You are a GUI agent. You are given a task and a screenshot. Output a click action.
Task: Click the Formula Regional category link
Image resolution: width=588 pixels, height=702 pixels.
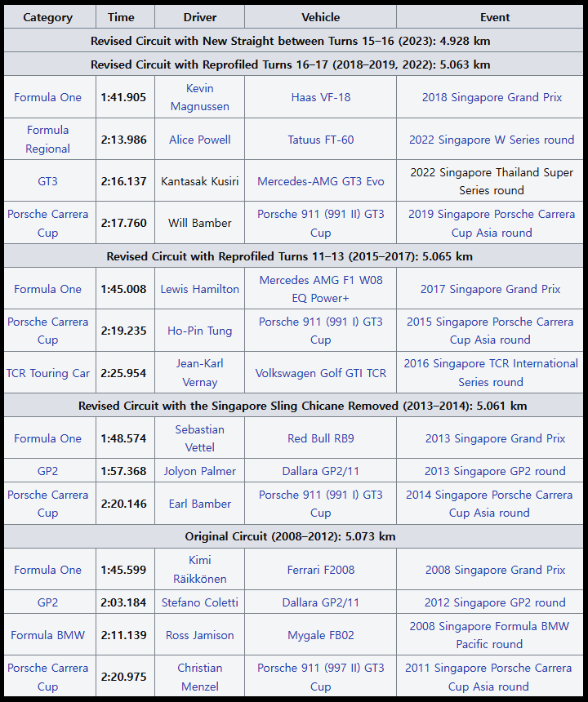tap(47, 140)
